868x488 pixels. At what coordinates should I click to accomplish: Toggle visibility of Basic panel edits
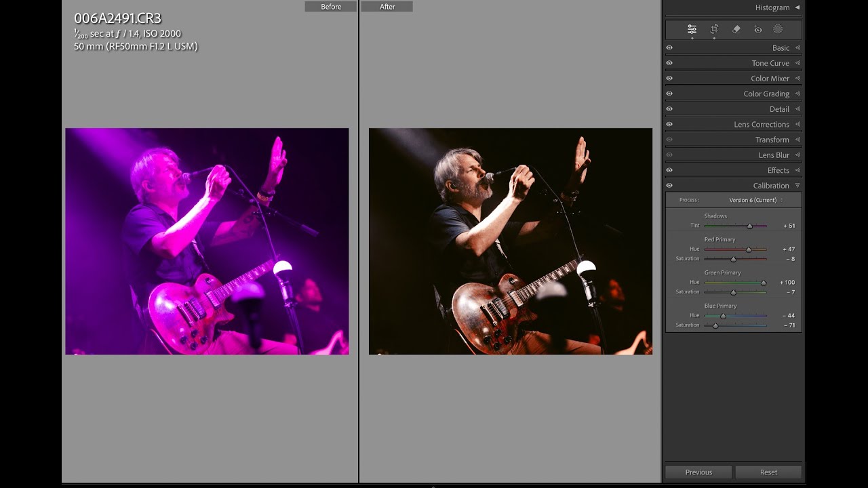[x=669, y=48]
